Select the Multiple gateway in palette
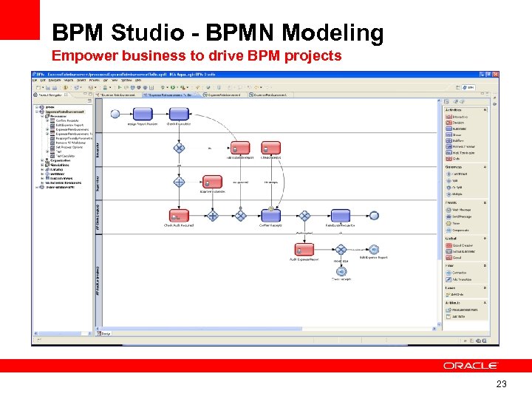The height and width of the screenshot is (399, 532). 454,194
